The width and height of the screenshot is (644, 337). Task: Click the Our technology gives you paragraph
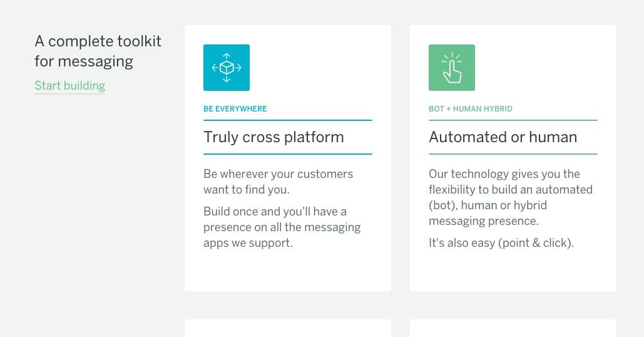(510, 197)
